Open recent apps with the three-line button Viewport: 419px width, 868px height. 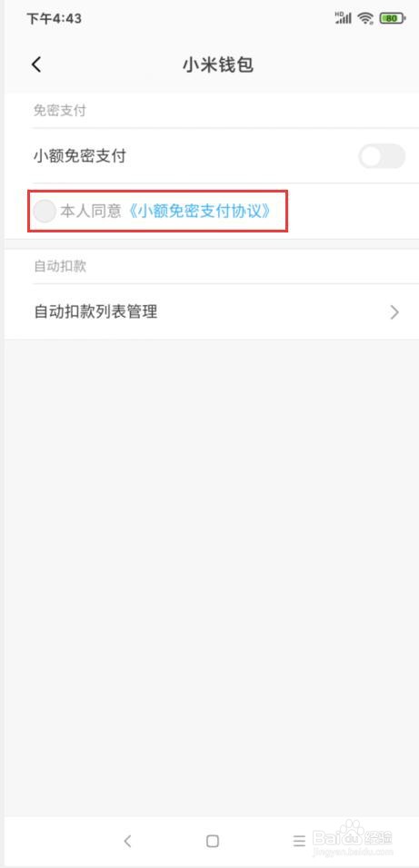pos(299,842)
